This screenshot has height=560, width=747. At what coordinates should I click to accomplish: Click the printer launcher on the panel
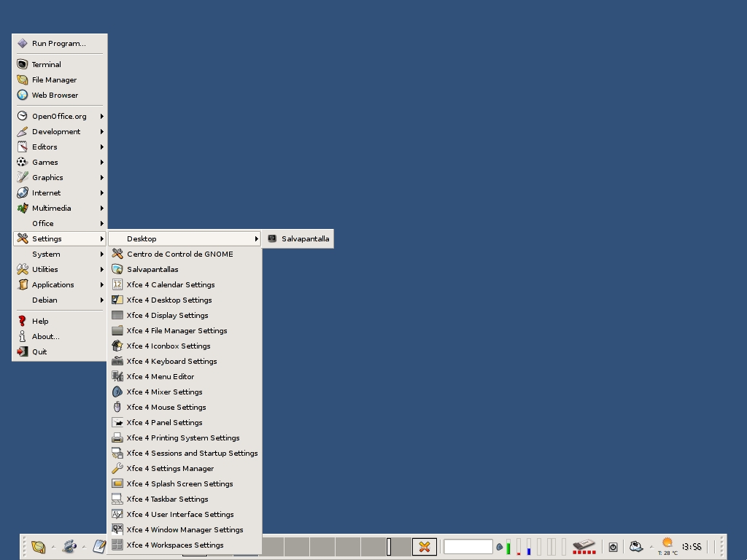pos(636,546)
